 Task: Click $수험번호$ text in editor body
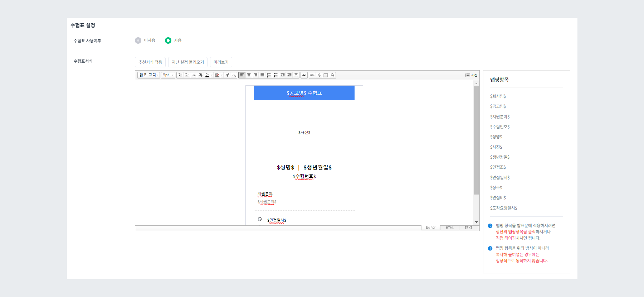pyautogui.click(x=304, y=176)
